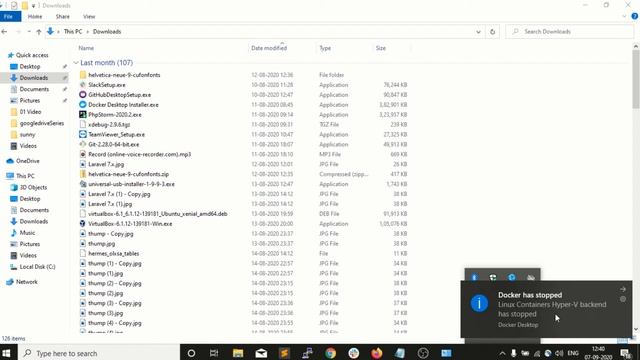Sort by the Type column header
640x360 pixels.
click(x=325, y=48)
